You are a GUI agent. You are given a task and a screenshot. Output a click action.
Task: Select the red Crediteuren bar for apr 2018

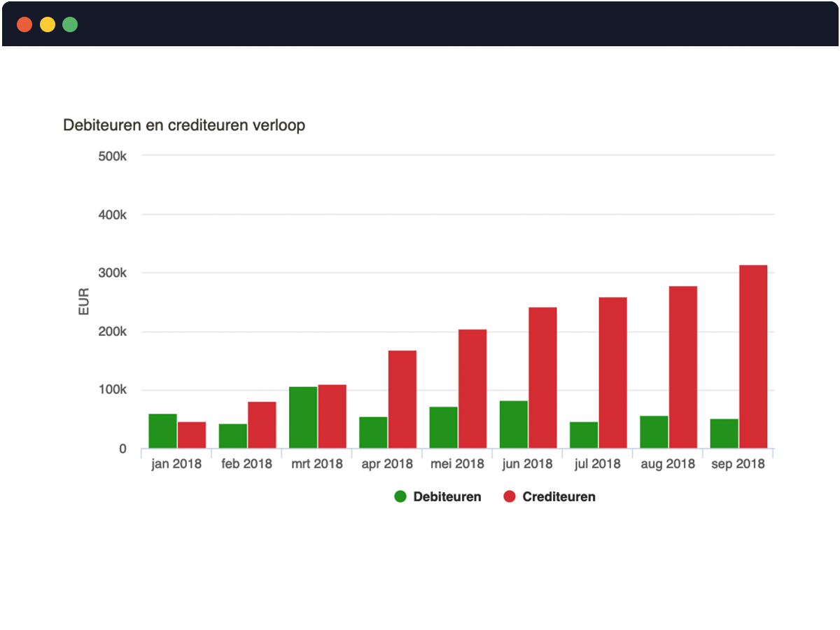[402, 400]
